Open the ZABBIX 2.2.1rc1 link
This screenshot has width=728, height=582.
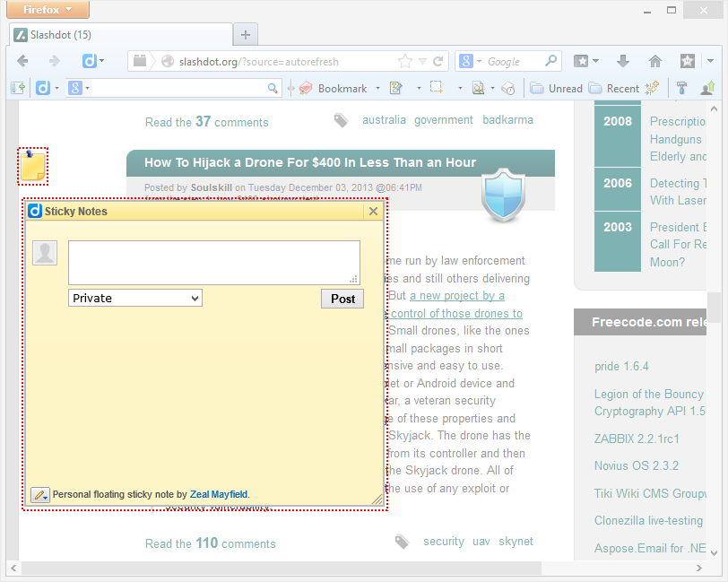637,439
